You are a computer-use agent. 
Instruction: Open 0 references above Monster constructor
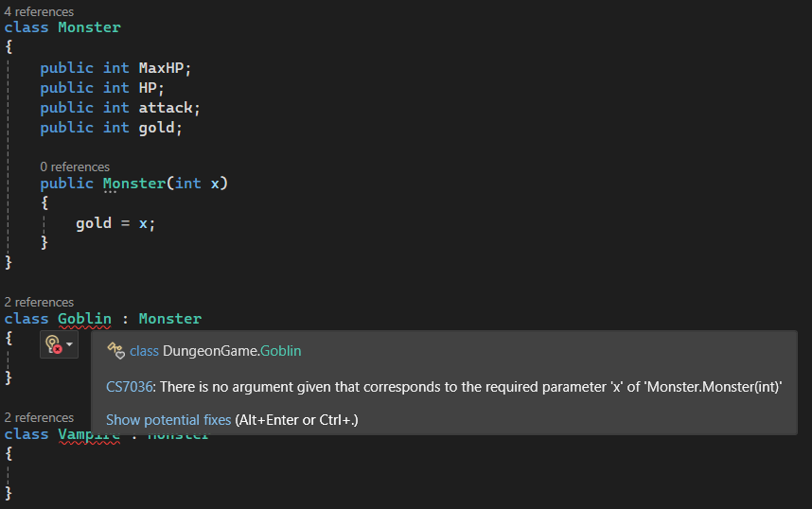[x=75, y=167]
